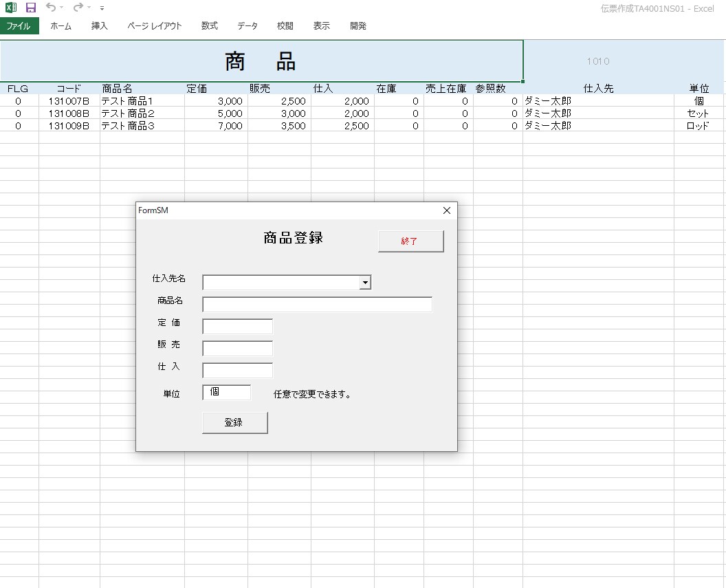Open undo history dropdown arrow
726x588 pixels.
[62, 8]
